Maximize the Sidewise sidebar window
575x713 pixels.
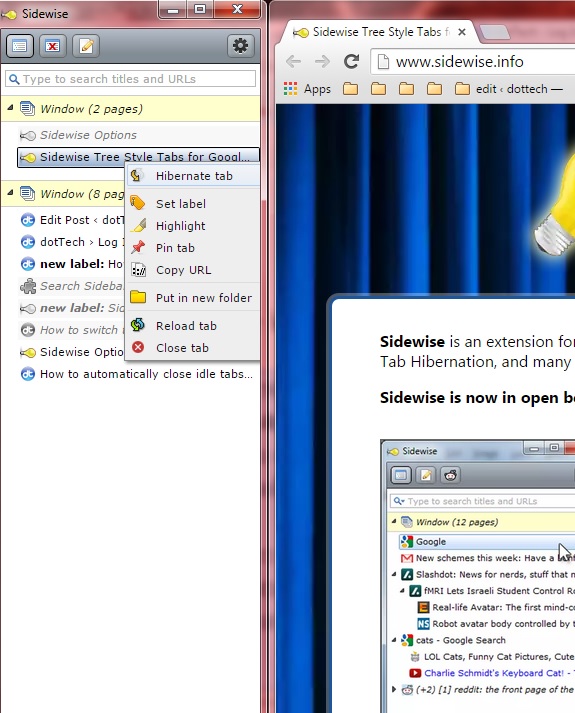[x=200, y=10]
